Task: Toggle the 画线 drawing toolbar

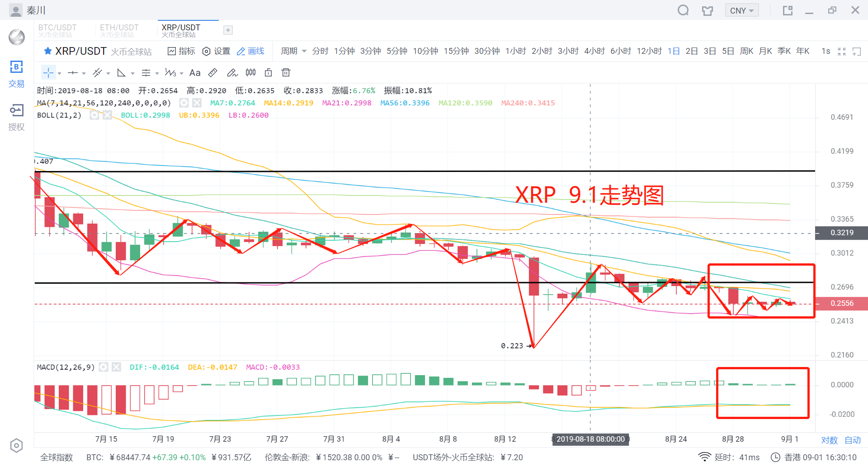Action: [x=250, y=51]
